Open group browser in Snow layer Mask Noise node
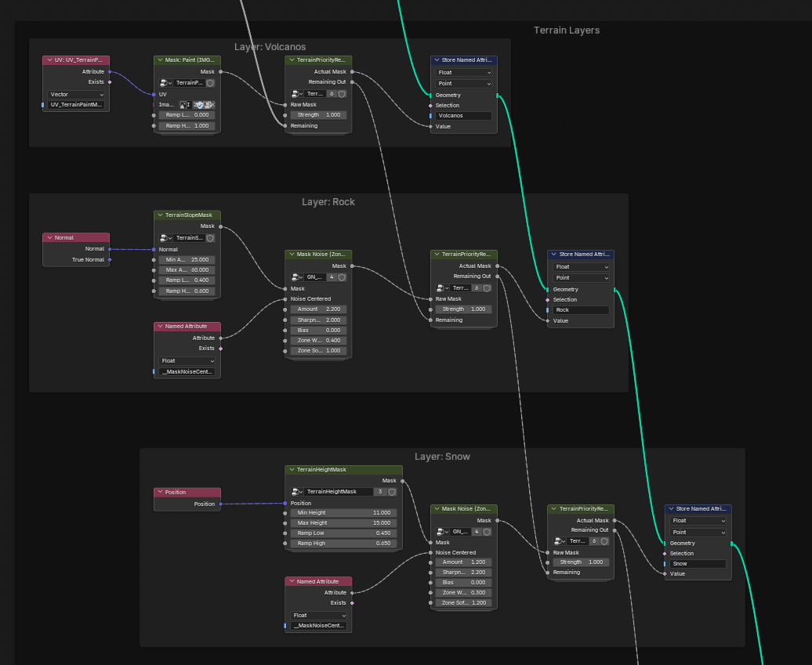Screen dimensions: 812x665 tap(443, 531)
